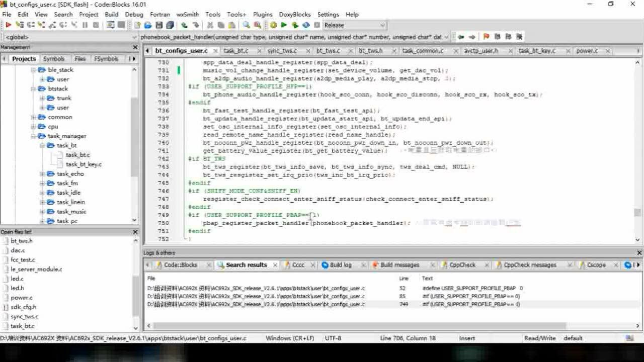This screenshot has width=644, height=362.
Task: Click the Cut scissors toolbar icon
Action: click(209, 25)
